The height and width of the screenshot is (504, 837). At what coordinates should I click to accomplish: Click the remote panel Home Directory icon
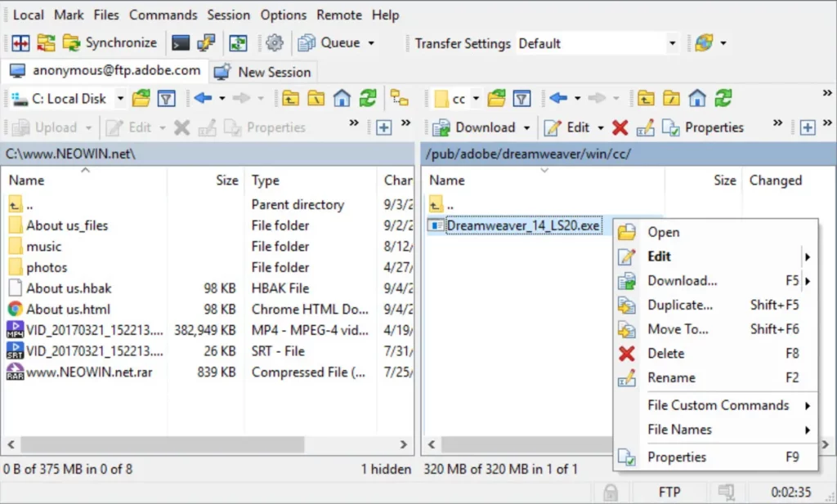coord(697,99)
